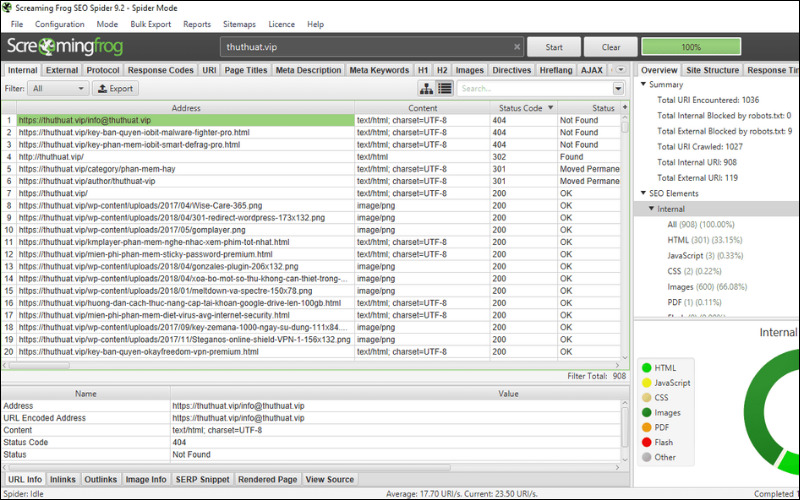800x500 pixels.
Task: Open the Licence menu
Action: click(282, 24)
